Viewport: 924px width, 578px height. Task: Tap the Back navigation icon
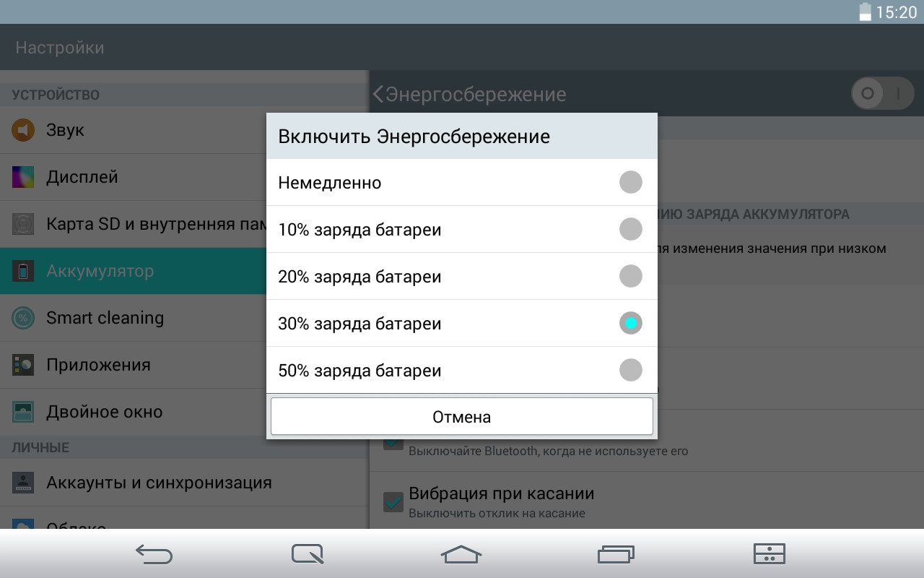tap(154, 554)
